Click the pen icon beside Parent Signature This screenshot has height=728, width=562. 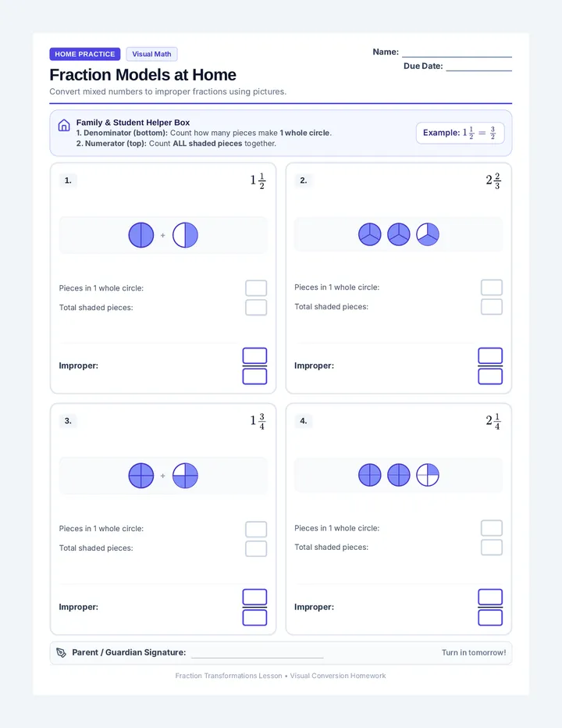[x=61, y=652]
